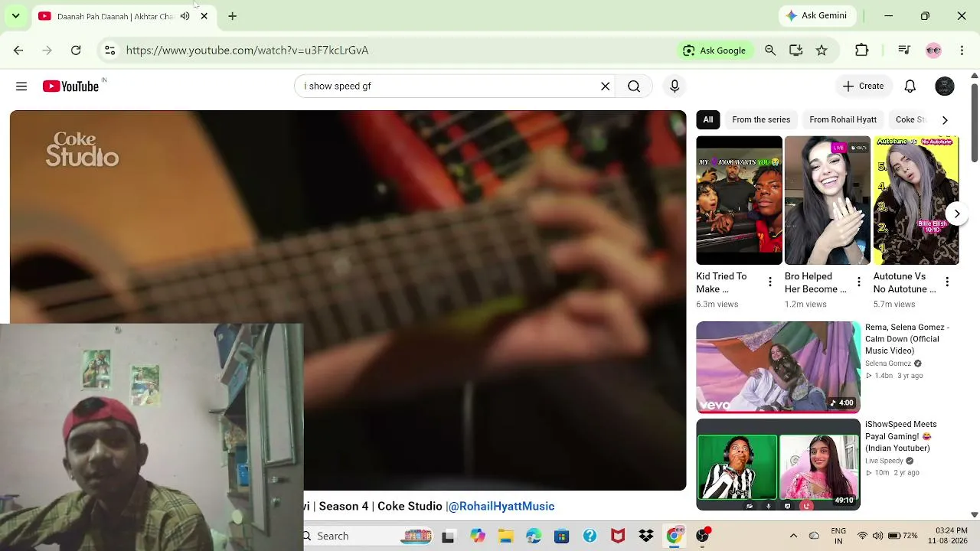
Task: Click the page vertical scrollbar thumb
Action: (974, 122)
